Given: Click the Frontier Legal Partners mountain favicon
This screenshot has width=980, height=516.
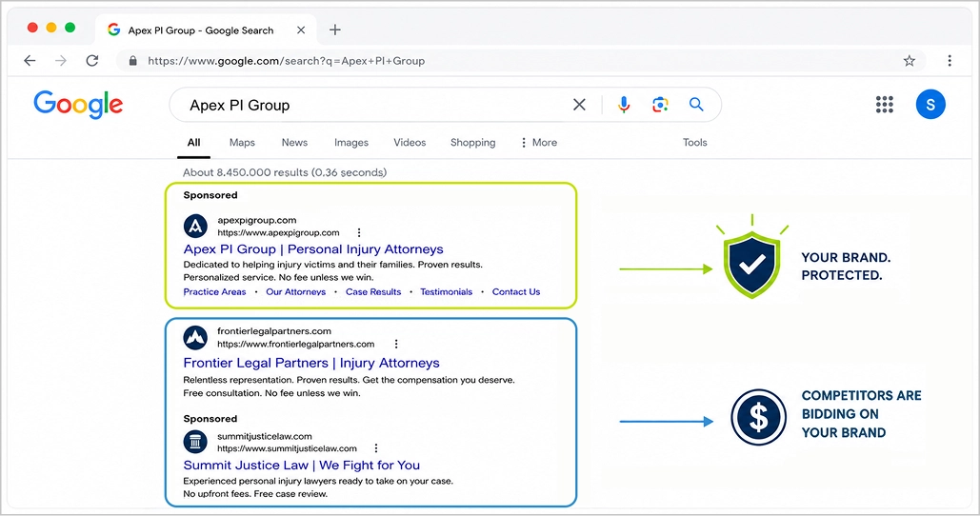Looking at the screenshot, I should 195,337.
